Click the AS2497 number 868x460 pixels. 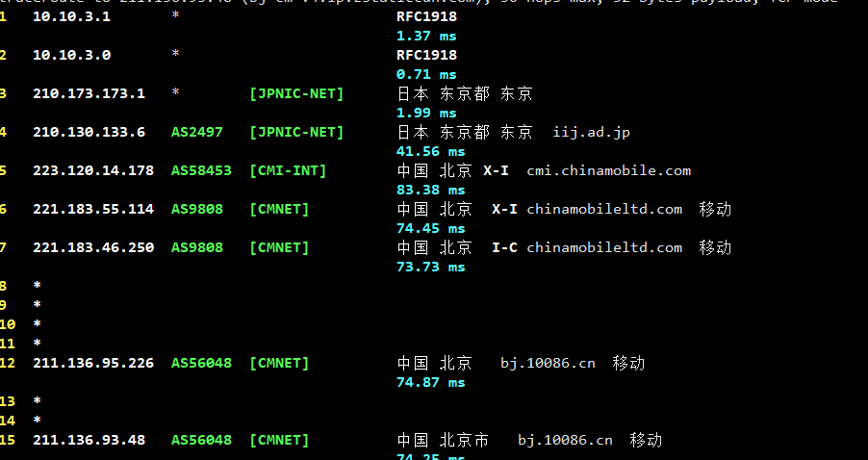tap(197, 132)
